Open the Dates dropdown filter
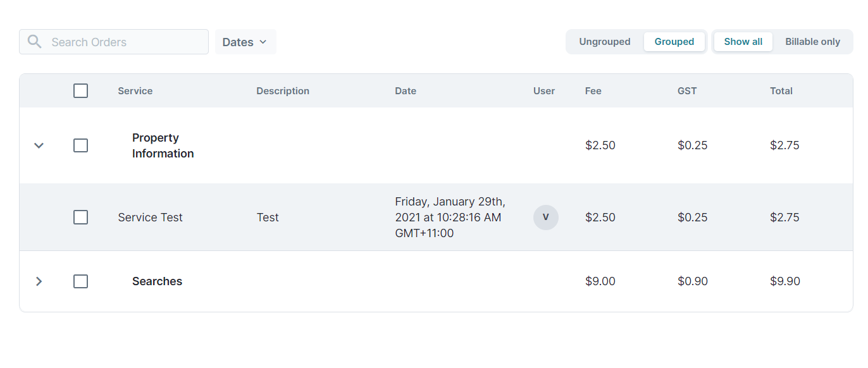Screen dimensions: 868x368 tap(245, 42)
